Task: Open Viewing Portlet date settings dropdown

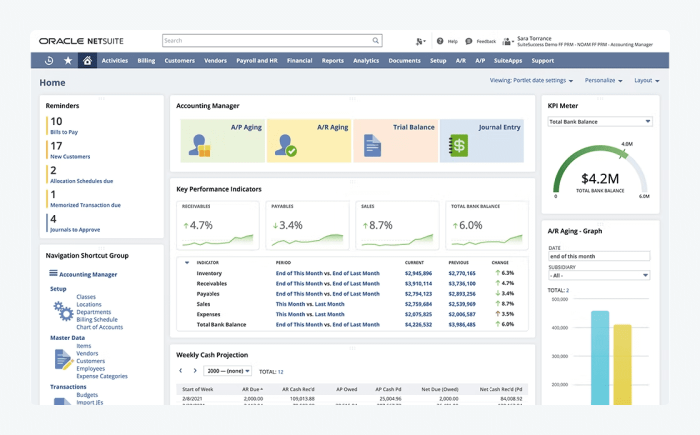Action: [x=531, y=80]
